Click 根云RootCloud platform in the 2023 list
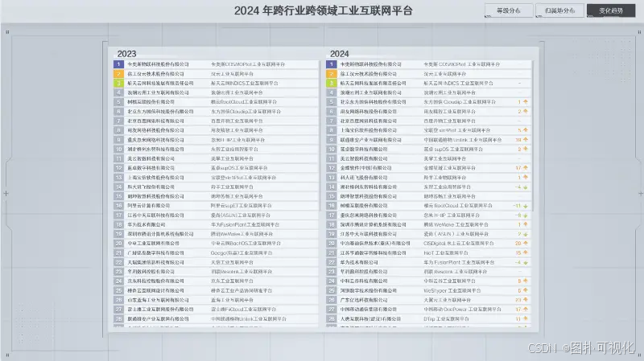Image resolution: width=644 pixels, height=361 pixels. coord(244,102)
